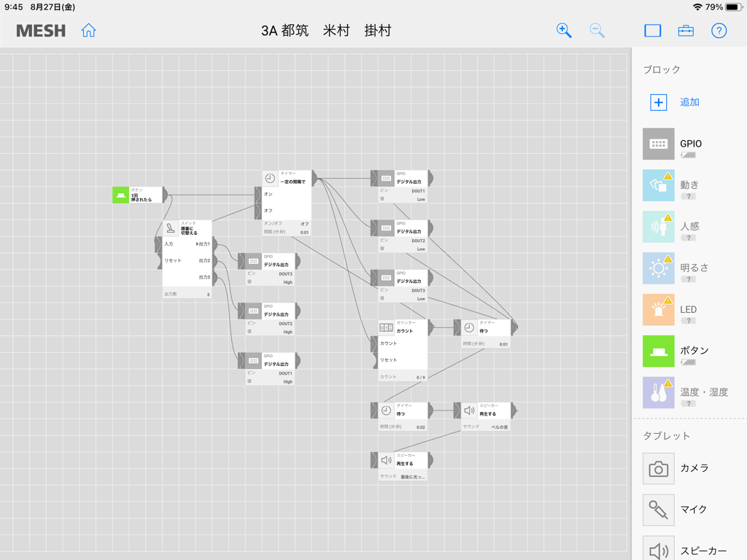Viewport: 747px width, 560px height.
Task: Tap the recipe title 3A 都筑 米村 掛村
Action: (x=326, y=31)
